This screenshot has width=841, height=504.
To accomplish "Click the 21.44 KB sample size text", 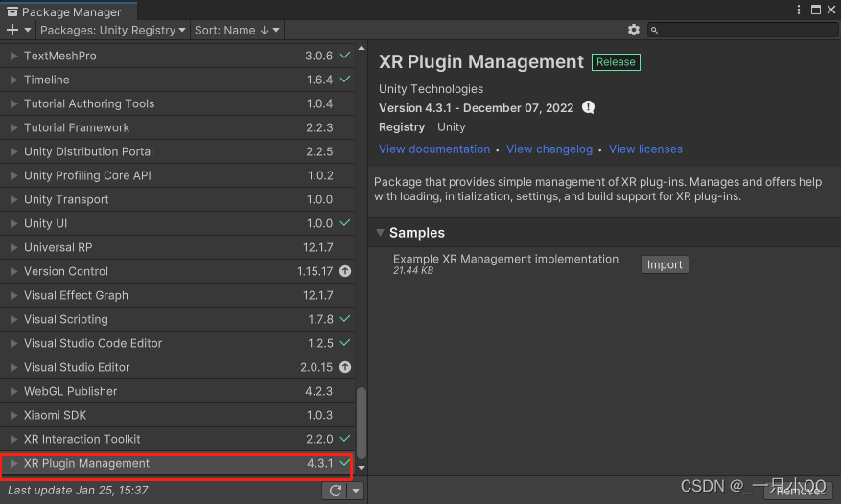I will [413, 271].
